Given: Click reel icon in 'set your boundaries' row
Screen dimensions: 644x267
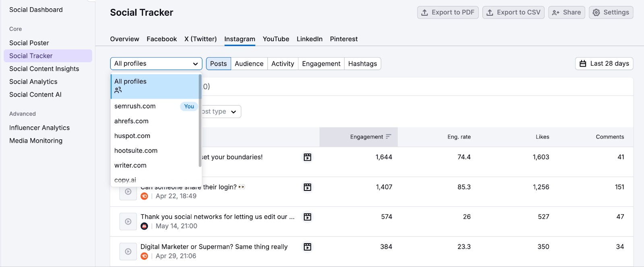Looking at the screenshot, I should coord(308,157).
